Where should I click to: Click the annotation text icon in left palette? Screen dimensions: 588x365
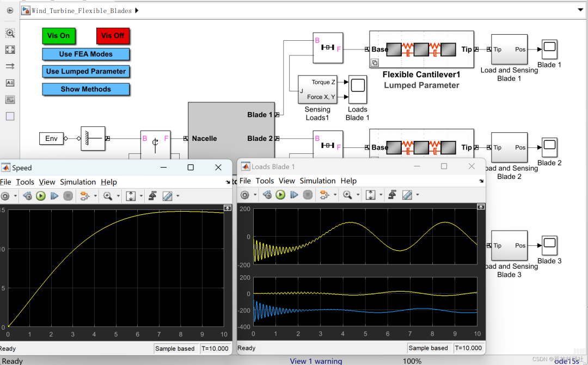[x=10, y=83]
